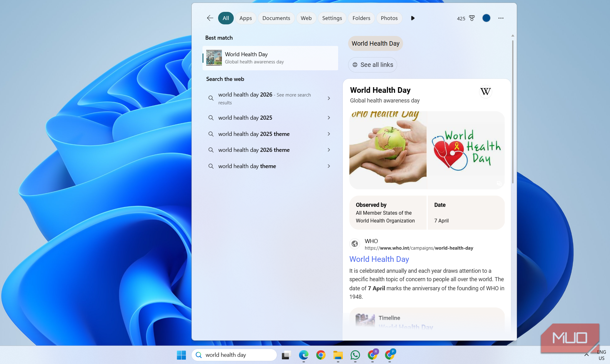This screenshot has width=610, height=364.
Task: Click the taskbar search box
Action: coord(234,355)
